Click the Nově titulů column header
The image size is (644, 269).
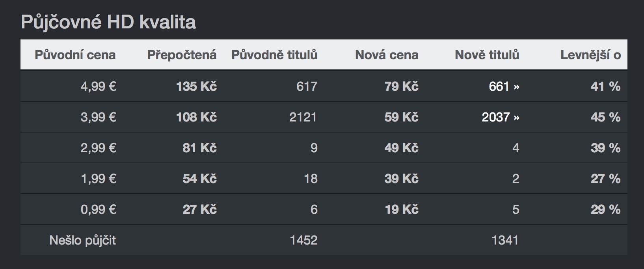487,55
